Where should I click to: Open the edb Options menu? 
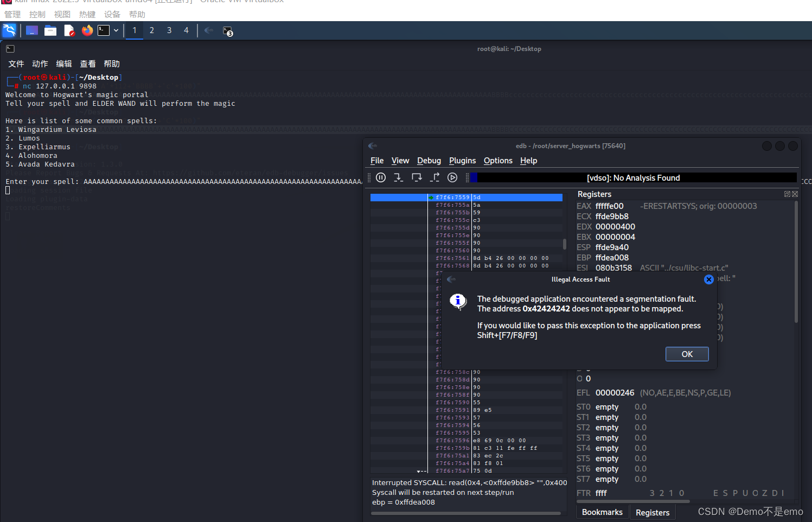[x=498, y=161]
